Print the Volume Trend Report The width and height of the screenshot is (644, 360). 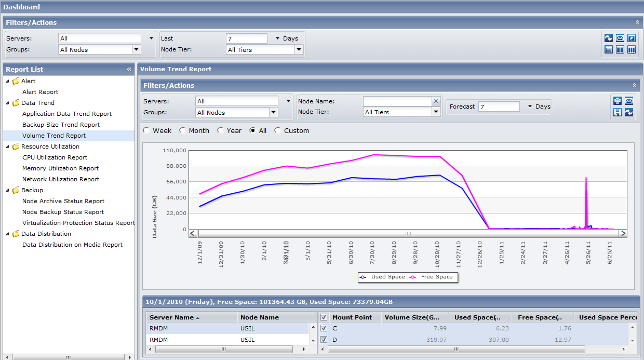618,101
